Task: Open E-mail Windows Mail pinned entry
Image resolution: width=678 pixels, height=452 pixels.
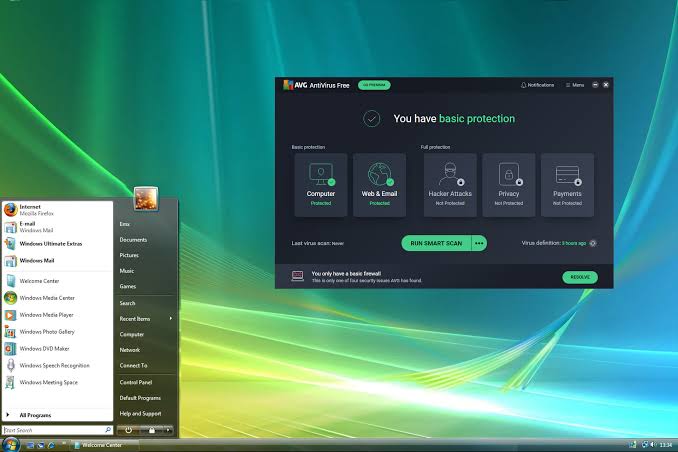Action: (x=57, y=227)
